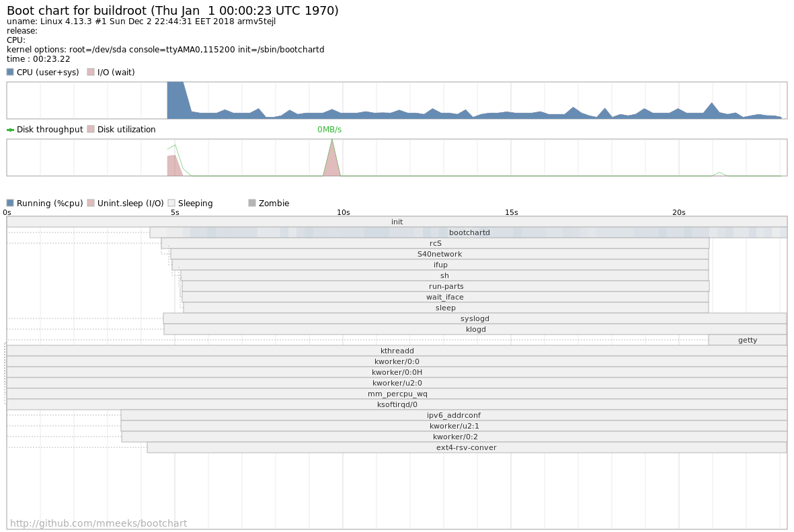794x532 pixels.
Task: Click the 0MB/s throughput label
Action: [x=329, y=129]
